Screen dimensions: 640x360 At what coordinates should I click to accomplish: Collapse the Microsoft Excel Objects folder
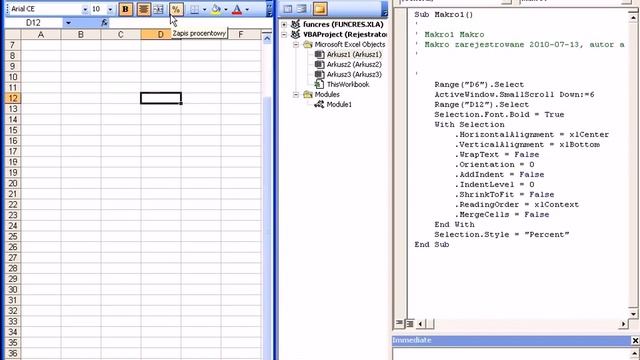296,44
